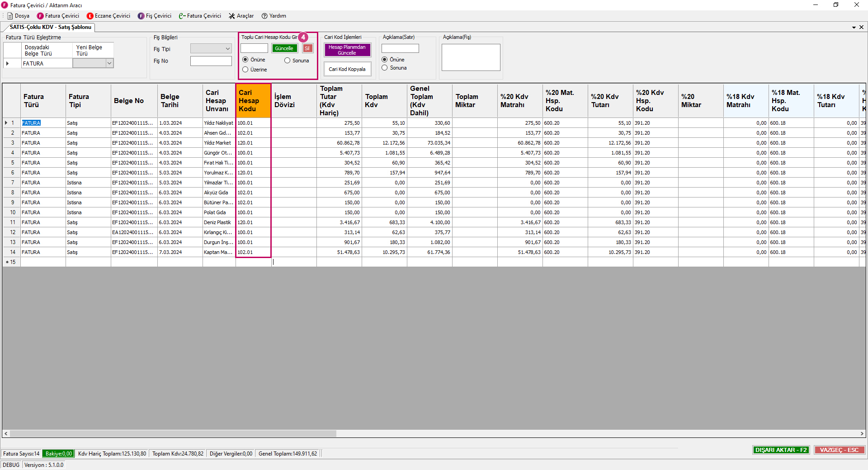Screen dimensions: 868x470
Task: Click the %20 Kdv Matrahı column header
Action: point(520,101)
